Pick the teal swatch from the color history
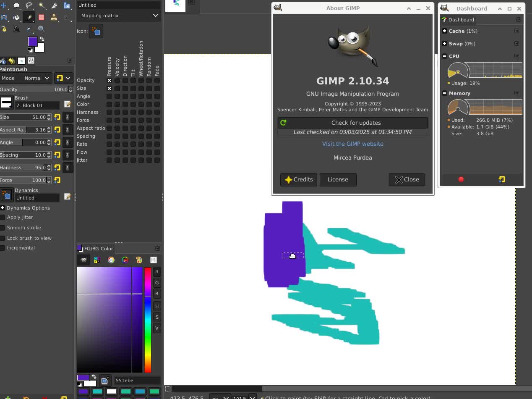Image resolution: width=532 pixels, height=399 pixels. point(97,391)
